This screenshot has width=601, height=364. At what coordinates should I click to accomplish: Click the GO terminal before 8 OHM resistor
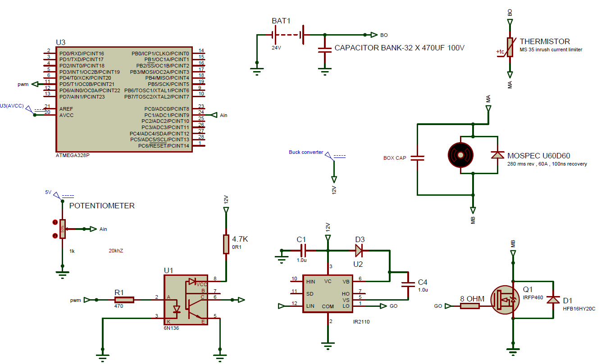[x=448, y=306]
